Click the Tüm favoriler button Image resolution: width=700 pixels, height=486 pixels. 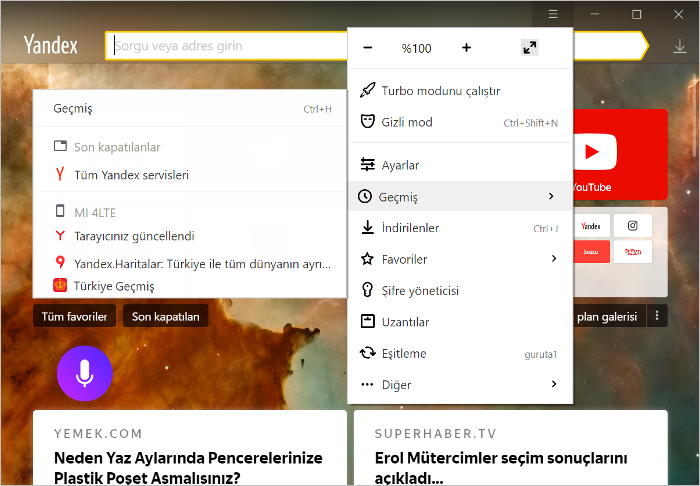(x=75, y=316)
